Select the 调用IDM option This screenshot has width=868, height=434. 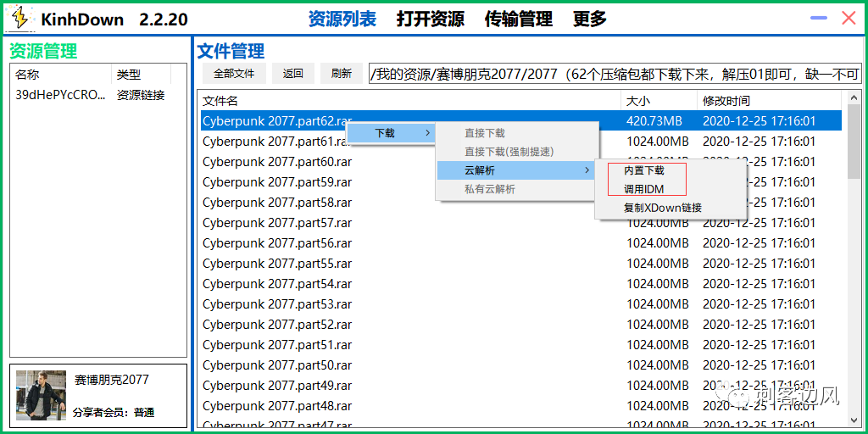coord(644,189)
